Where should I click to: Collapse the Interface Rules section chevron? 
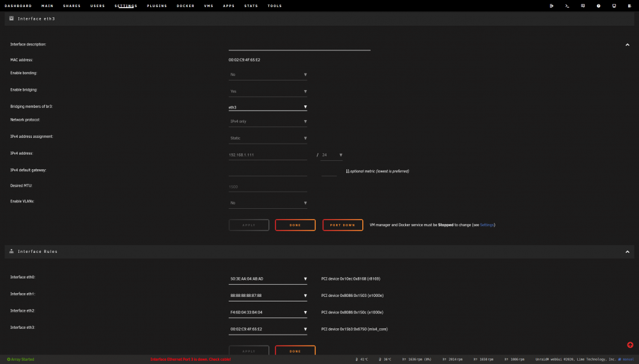click(627, 252)
